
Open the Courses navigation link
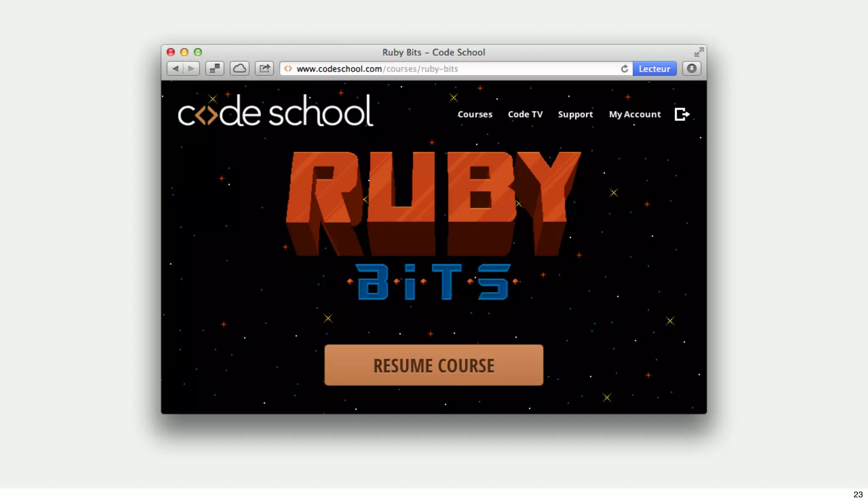coord(475,114)
